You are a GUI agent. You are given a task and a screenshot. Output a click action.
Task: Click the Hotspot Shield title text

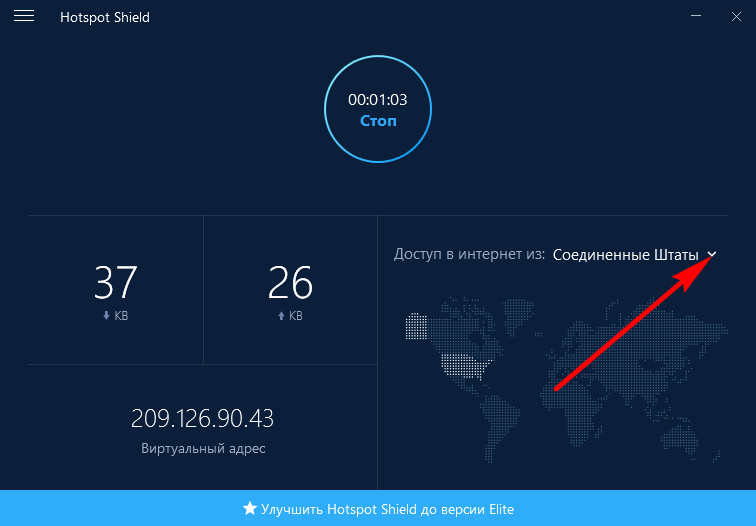pyautogui.click(x=105, y=17)
